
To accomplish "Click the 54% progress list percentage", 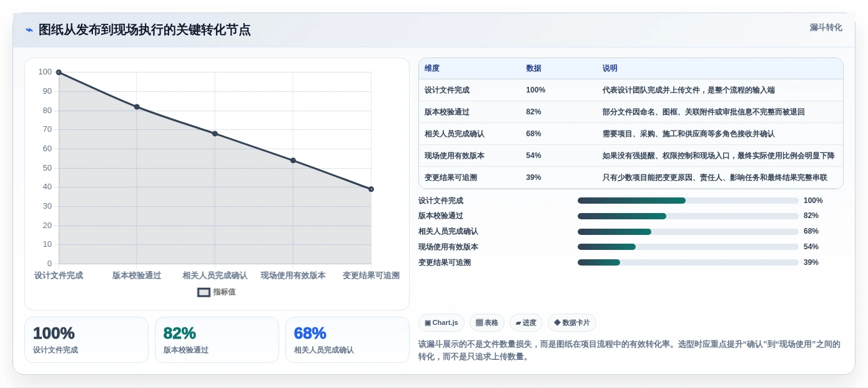I will (811, 247).
